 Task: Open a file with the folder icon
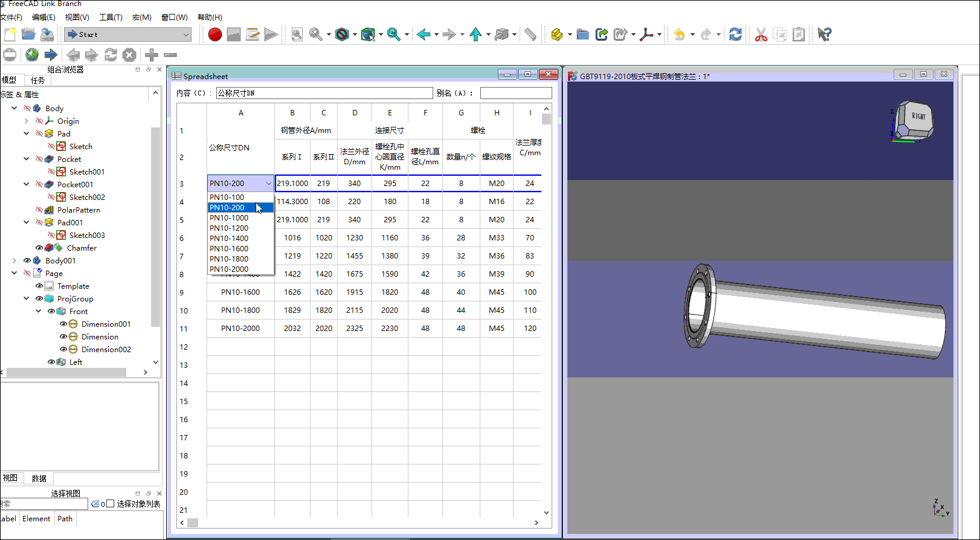click(28, 34)
